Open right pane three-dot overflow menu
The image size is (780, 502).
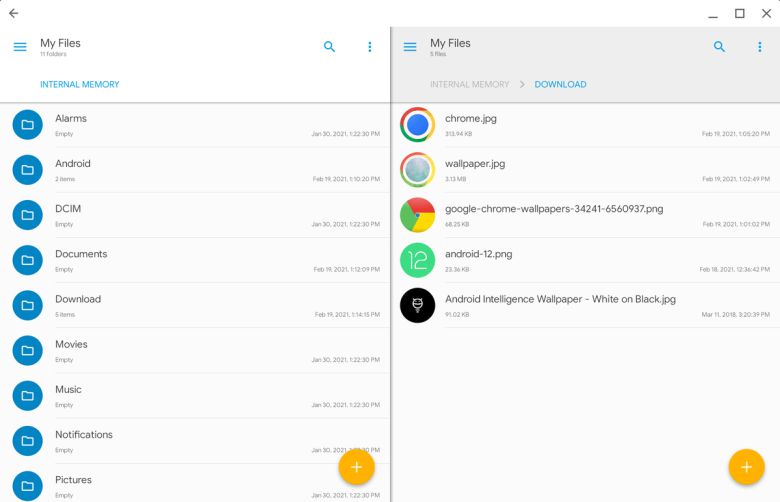759,47
